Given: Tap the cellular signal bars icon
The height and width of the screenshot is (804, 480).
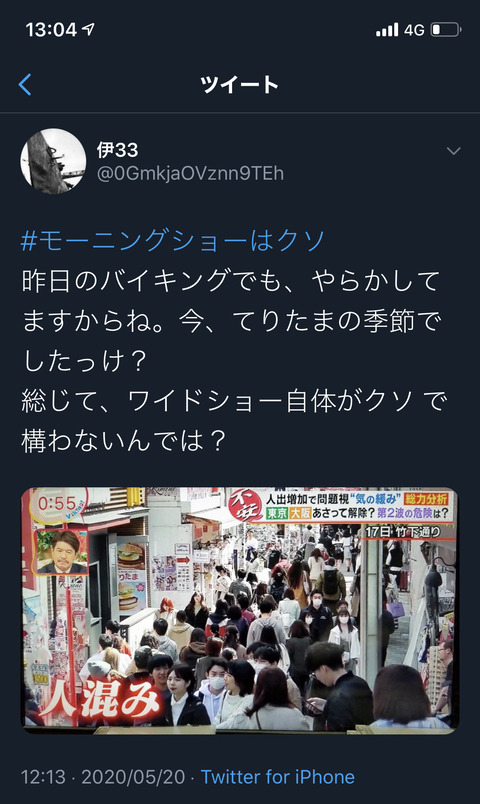Looking at the screenshot, I should click(387, 30).
